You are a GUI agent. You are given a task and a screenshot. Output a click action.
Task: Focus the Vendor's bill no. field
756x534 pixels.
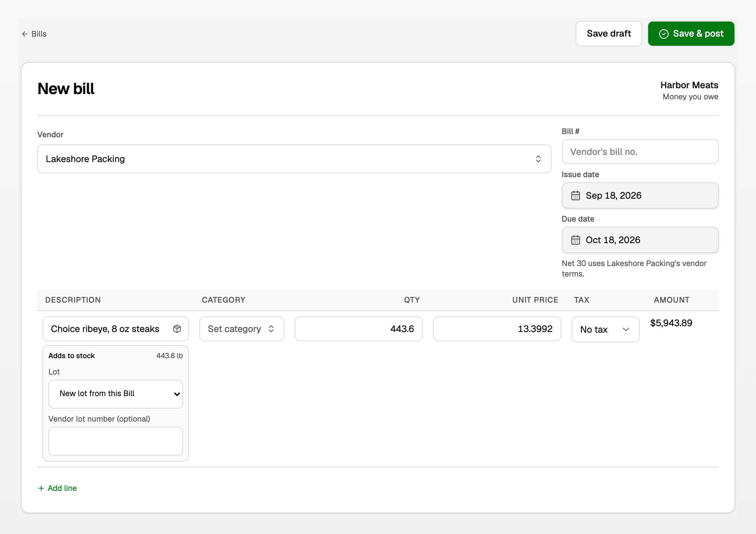(640, 152)
